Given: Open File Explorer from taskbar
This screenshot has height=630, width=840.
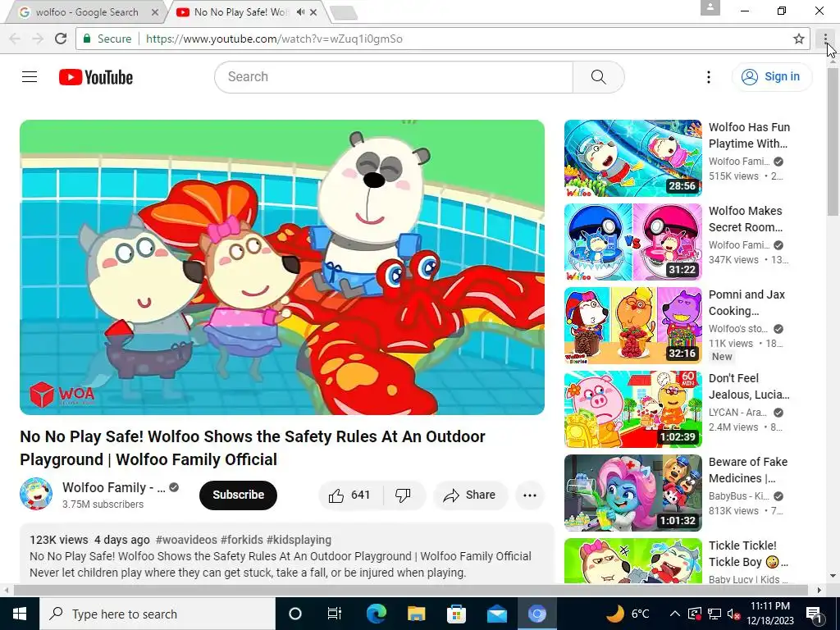Looking at the screenshot, I should coord(416,614).
